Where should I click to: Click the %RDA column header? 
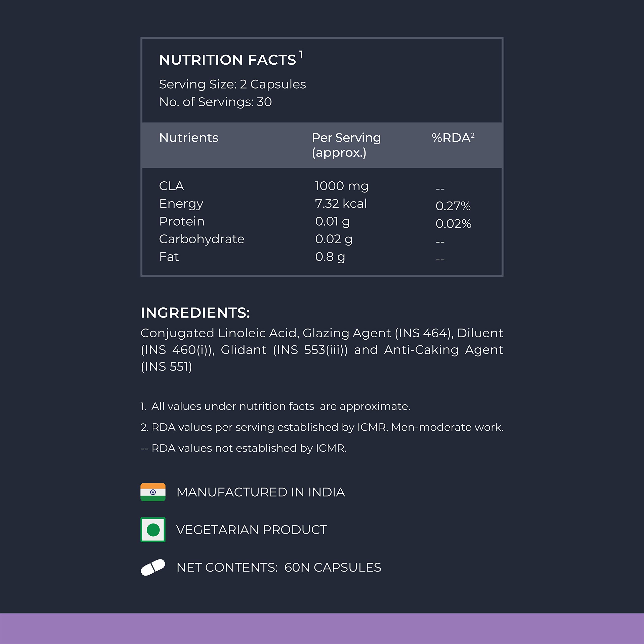tap(453, 137)
